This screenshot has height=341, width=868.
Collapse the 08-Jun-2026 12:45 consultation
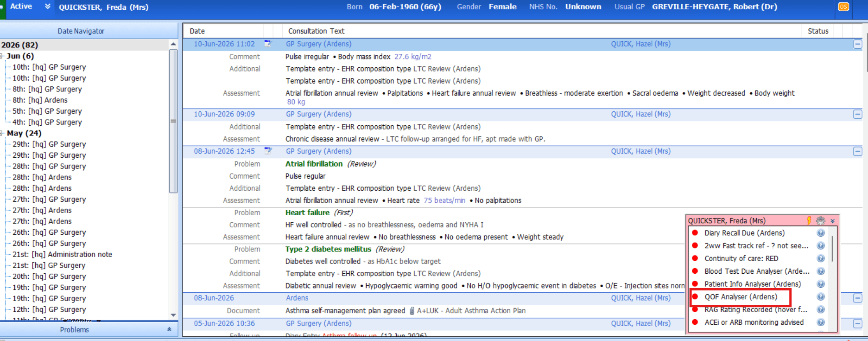pyautogui.click(x=858, y=151)
